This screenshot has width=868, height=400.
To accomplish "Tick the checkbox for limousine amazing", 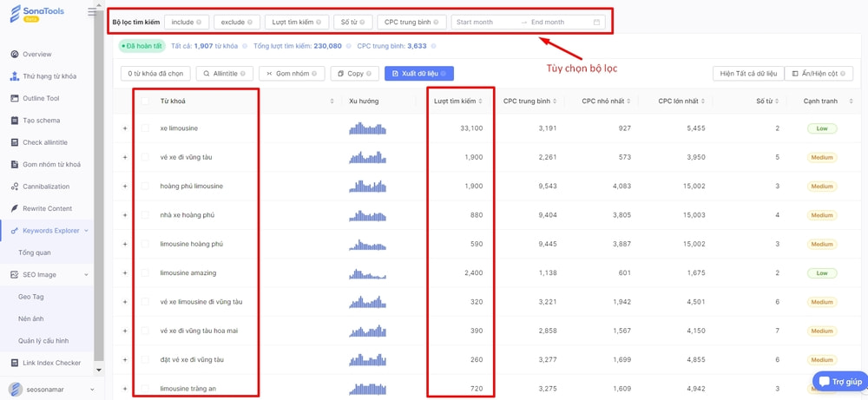I will 145,272.
